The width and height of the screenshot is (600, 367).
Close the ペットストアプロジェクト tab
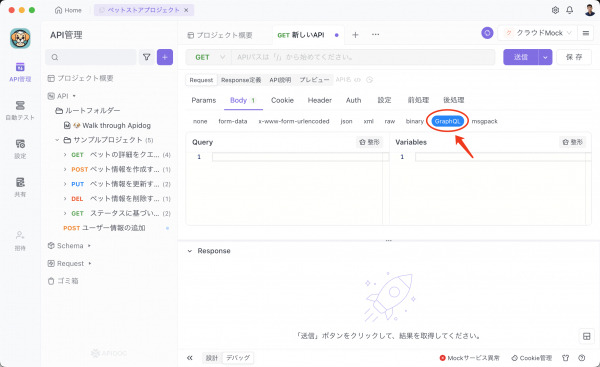click(186, 10)
